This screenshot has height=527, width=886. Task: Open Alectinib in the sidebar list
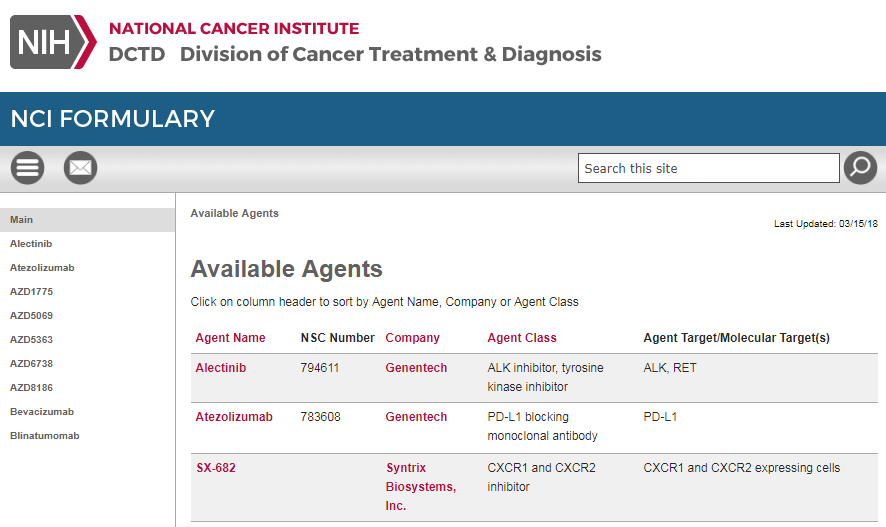[31, 244]
